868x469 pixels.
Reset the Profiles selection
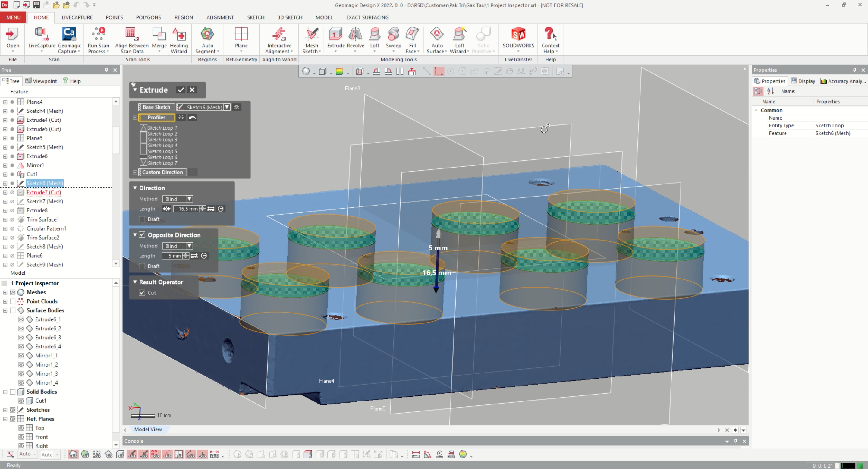click(192, 118)
